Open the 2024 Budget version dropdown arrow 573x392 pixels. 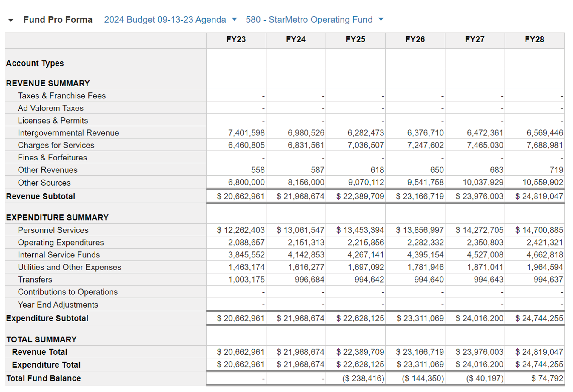click(234, 19)
